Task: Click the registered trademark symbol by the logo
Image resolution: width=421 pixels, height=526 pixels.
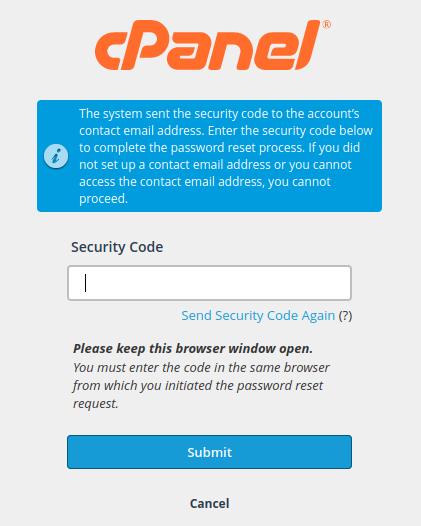Action: click(326, 25)
